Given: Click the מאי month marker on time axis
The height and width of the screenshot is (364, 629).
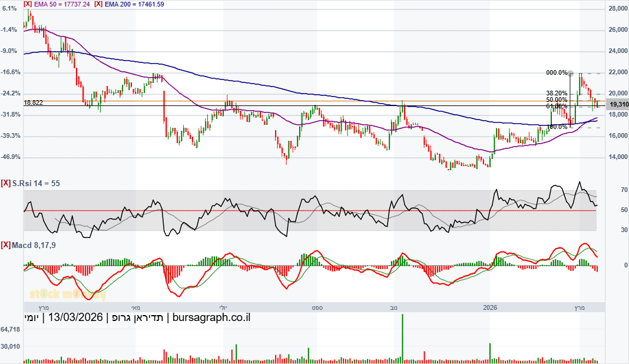Looking at the screenshot, I should tap(136, 308).
